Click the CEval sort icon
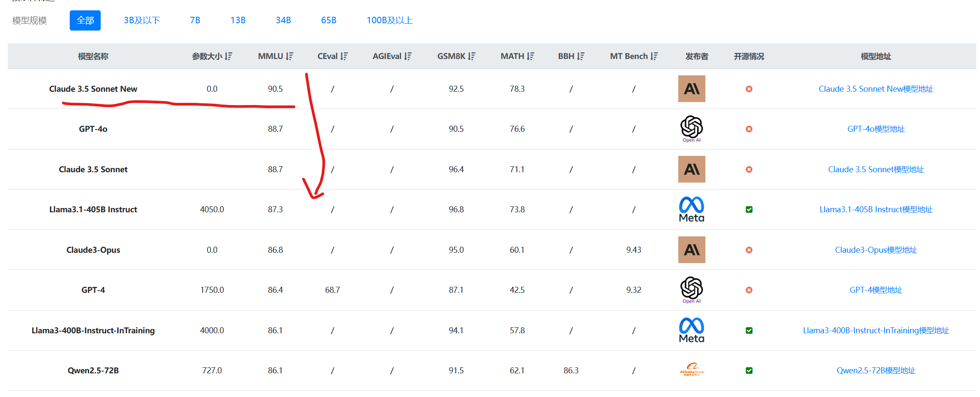Image resolution: width=980 pixels, height=397 pixels. (344, 56)
